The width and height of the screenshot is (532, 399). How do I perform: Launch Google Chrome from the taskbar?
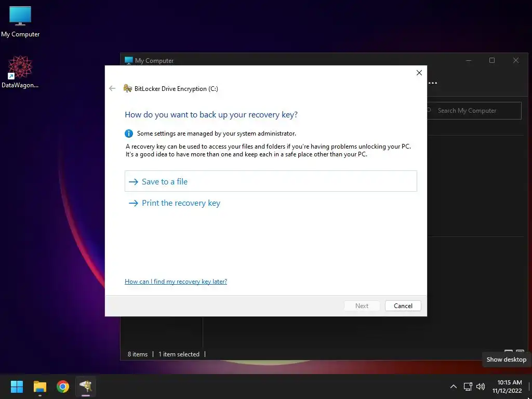coord(63,387)
